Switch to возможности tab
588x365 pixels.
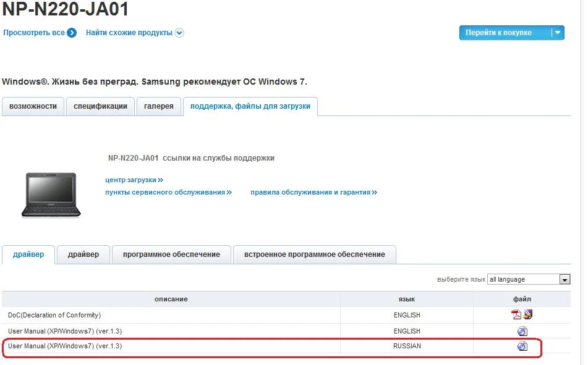tap(33, 106)
